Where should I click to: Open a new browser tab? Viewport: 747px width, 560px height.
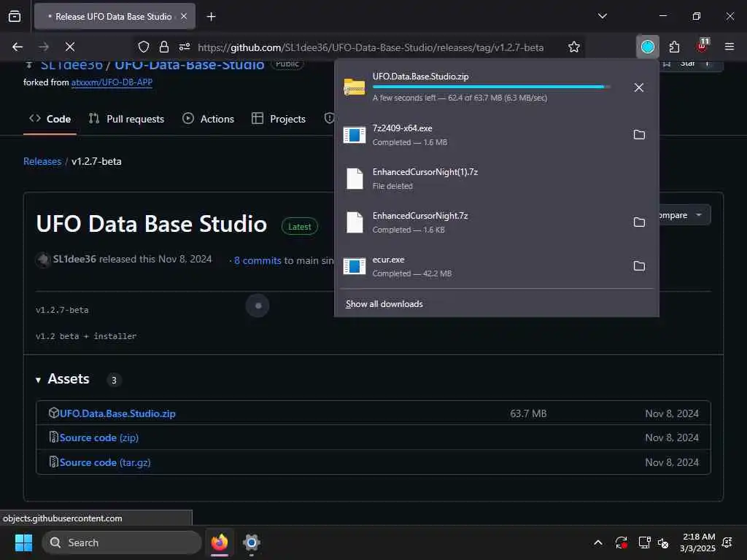(x=211, y=17)
